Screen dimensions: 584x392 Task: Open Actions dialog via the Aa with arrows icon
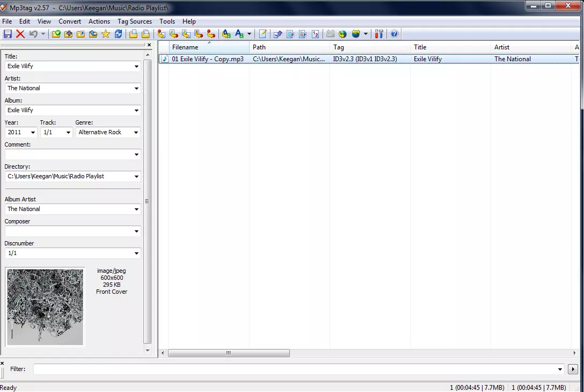click(x=226, y=34)
